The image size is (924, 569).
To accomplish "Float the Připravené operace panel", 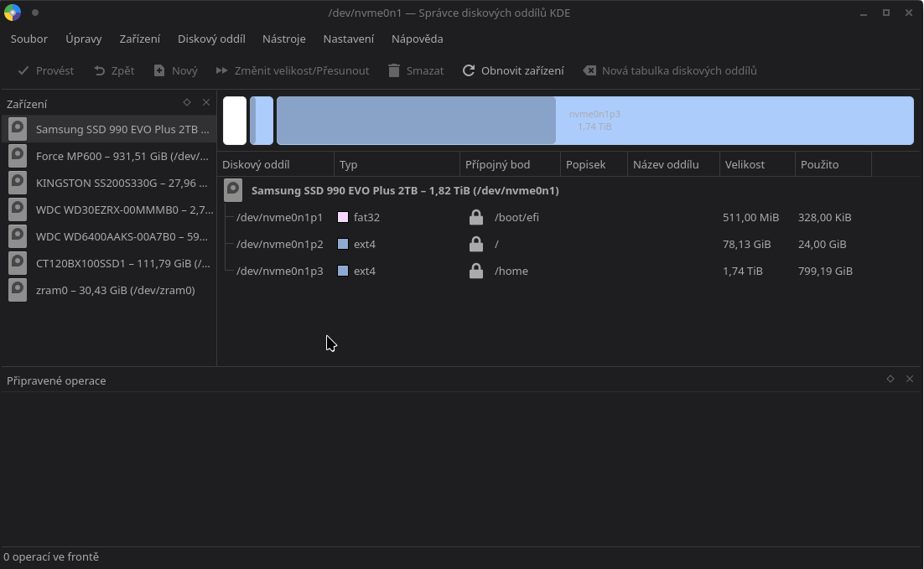I will pos(890,379).
